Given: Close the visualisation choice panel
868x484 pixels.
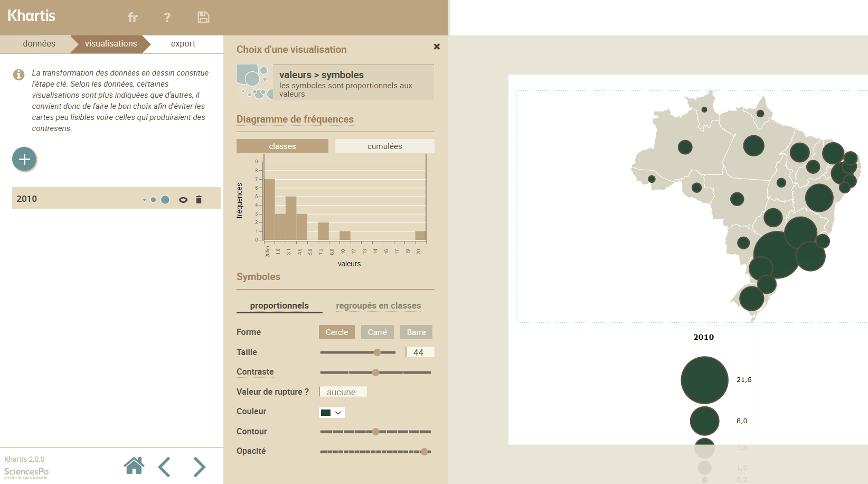Looking at the screenshot, I should pyautogui.click(x=437, y=46).
